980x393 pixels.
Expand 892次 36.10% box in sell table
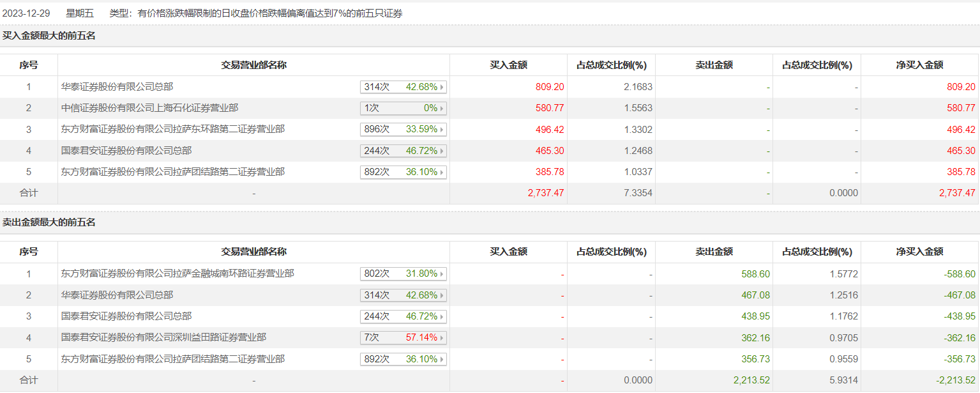403,359
